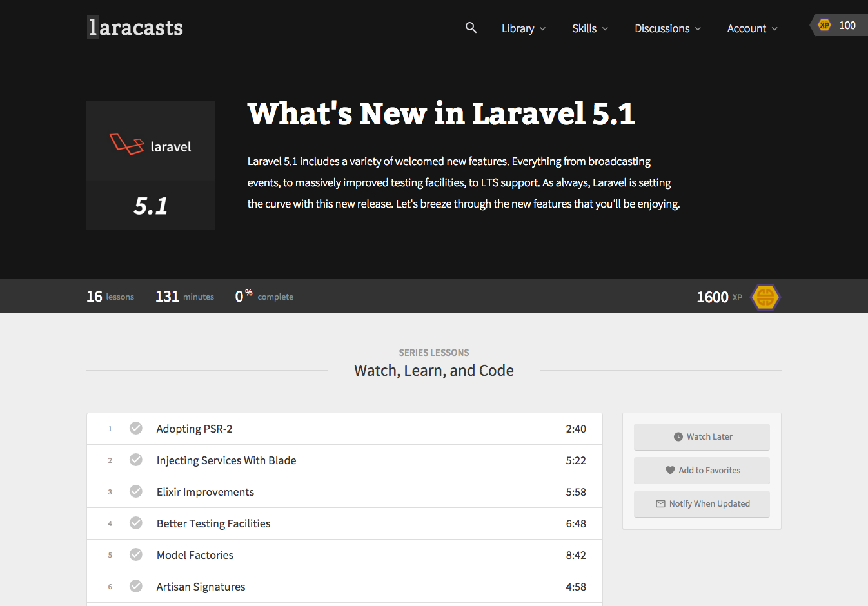868x606 pixels.
Task: Click the search icon in the navbar
Action: (x=471, y=28)
